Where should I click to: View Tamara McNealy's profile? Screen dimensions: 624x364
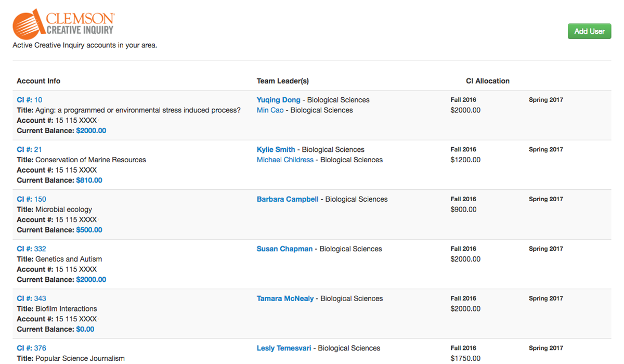click(284, 298)
